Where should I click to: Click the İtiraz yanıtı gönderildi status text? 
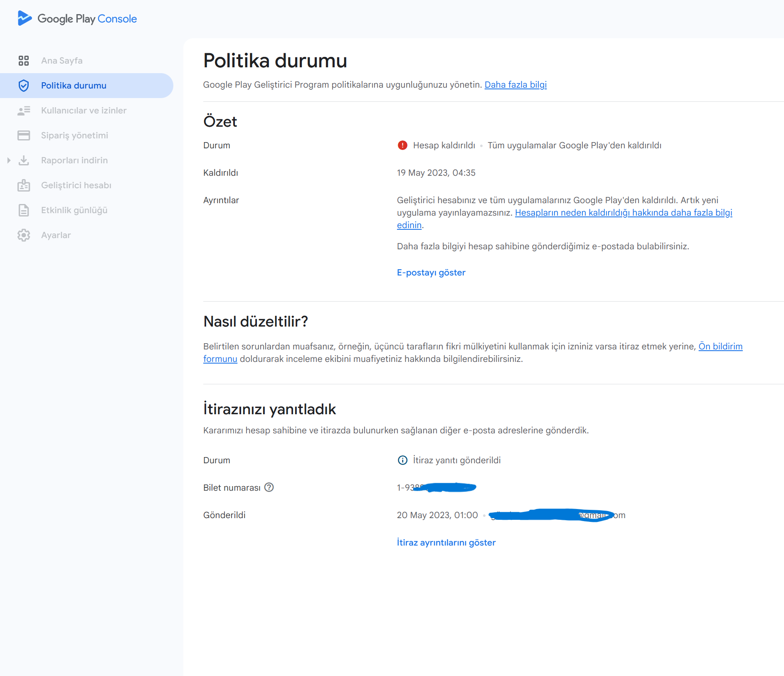pos(457,460)
